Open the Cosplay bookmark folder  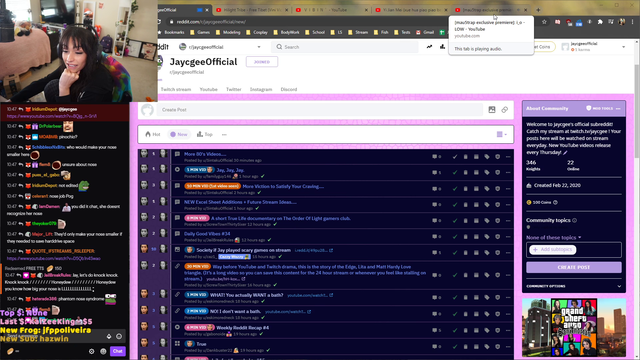(257, 32)
